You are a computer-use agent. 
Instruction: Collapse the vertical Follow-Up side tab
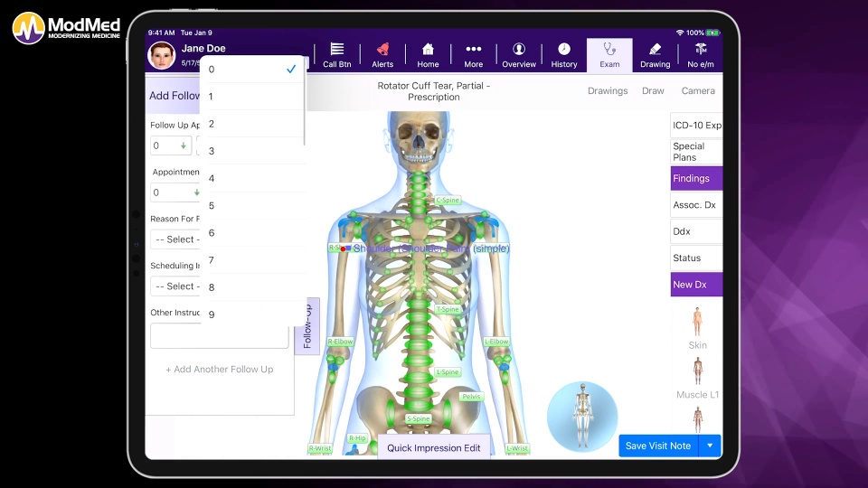pyautogui.click(x=307, y=326)
